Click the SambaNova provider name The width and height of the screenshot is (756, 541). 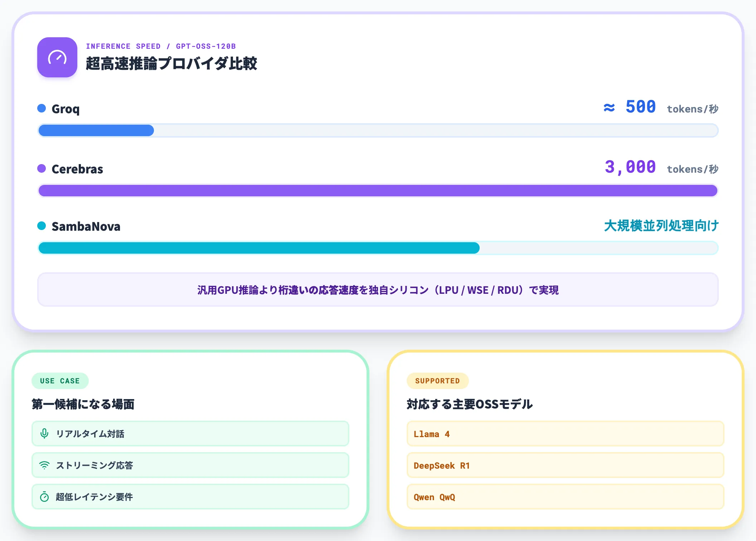(86, 226)
